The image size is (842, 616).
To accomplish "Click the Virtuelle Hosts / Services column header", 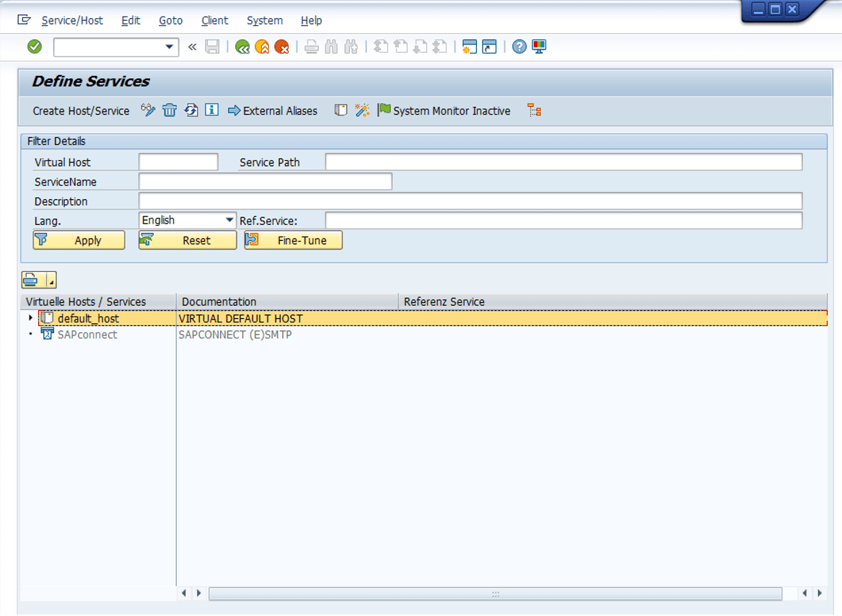I will pos(98,302).
